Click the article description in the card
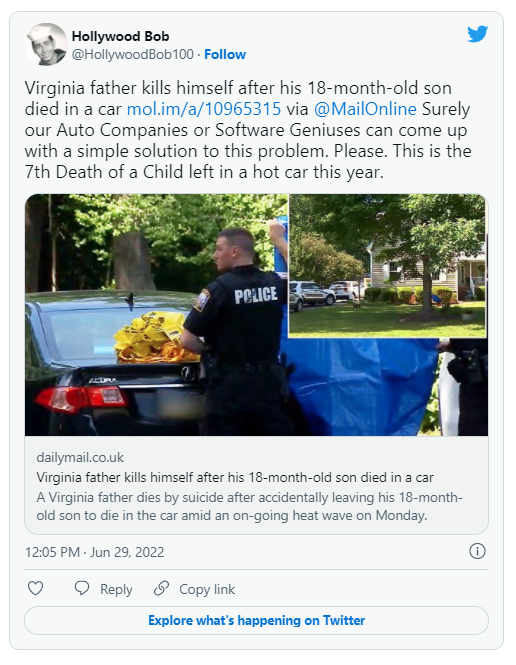Viewport: 516px width, 665px height. click(x=249, y=506)
